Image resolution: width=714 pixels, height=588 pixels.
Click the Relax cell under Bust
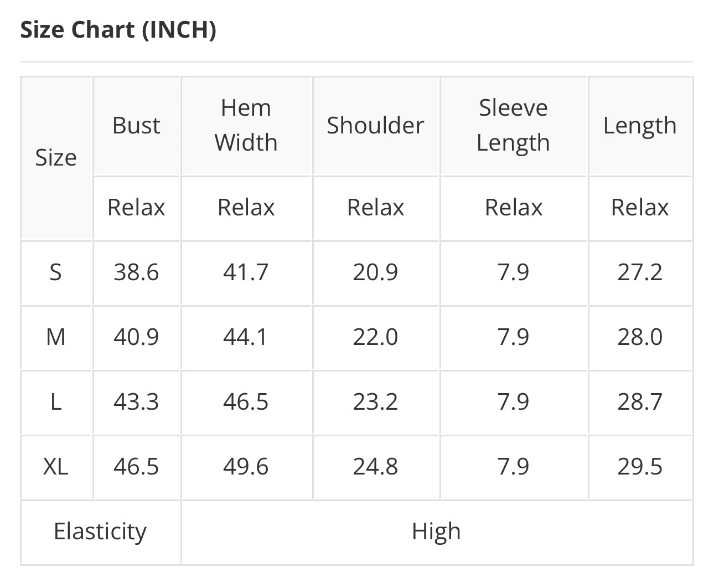coord(136,208)
